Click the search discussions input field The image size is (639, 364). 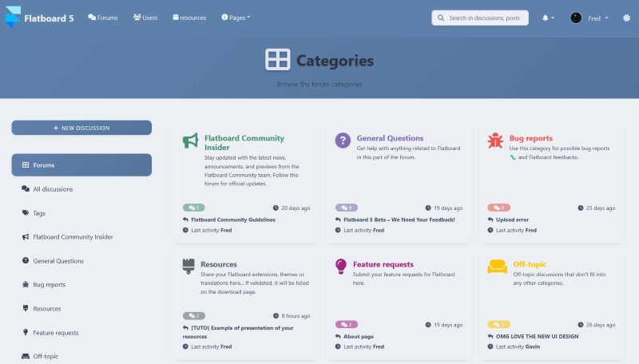point(480,18)
